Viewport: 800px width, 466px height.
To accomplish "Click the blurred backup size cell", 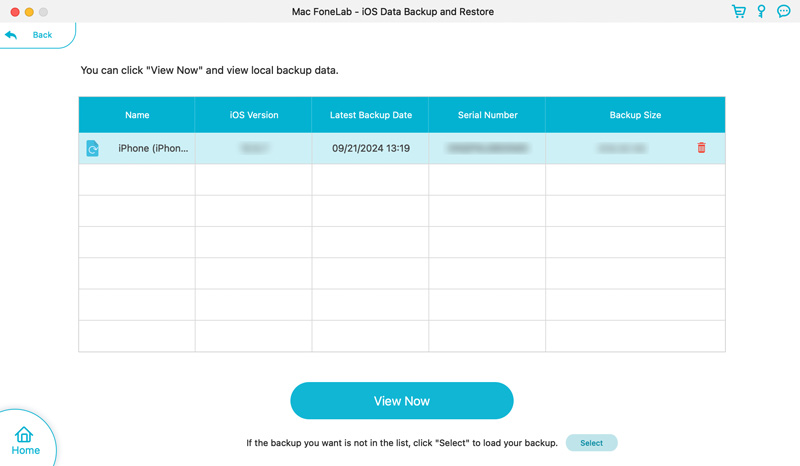I will pos(620,148).
